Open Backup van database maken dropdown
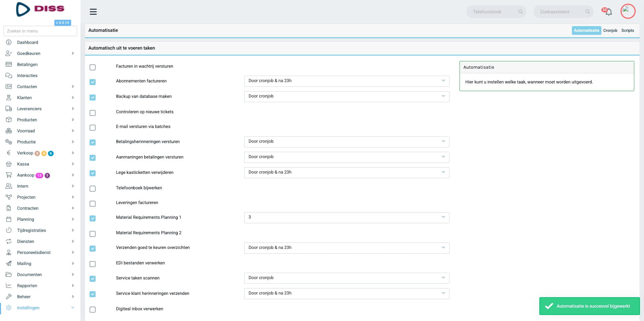644x321 pixels. pyautogui.click(x=346, y=97)
